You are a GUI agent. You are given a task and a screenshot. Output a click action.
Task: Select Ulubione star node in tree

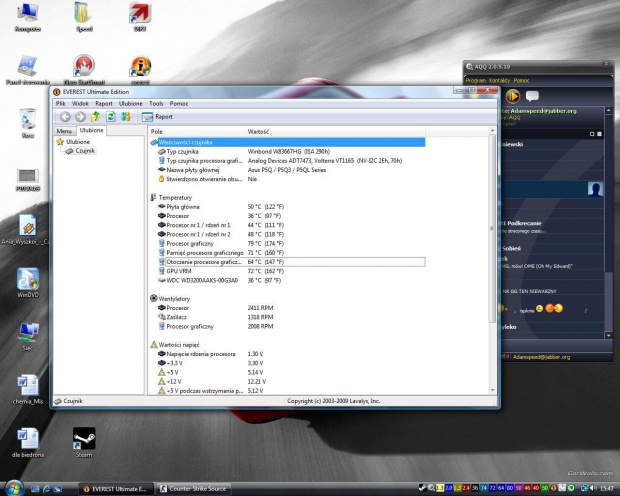tap(74, 142)
